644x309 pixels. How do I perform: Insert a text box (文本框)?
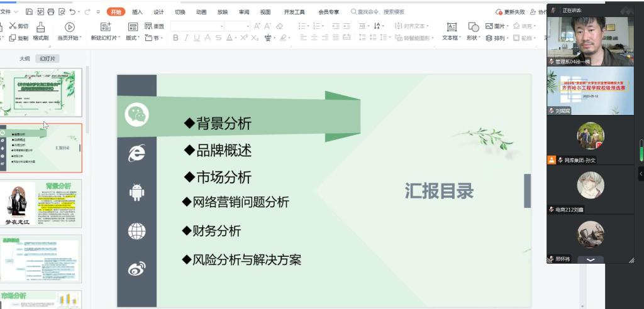click(451, 31)
